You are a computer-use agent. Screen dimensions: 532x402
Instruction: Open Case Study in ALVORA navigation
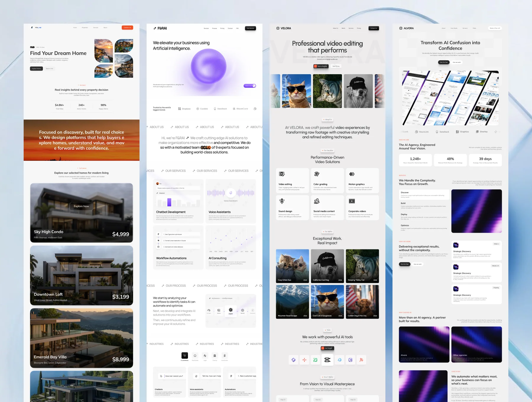(454, 28)
